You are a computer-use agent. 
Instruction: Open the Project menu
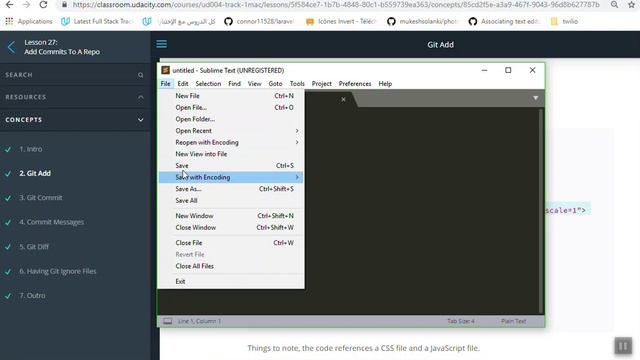tap(322, 84)
